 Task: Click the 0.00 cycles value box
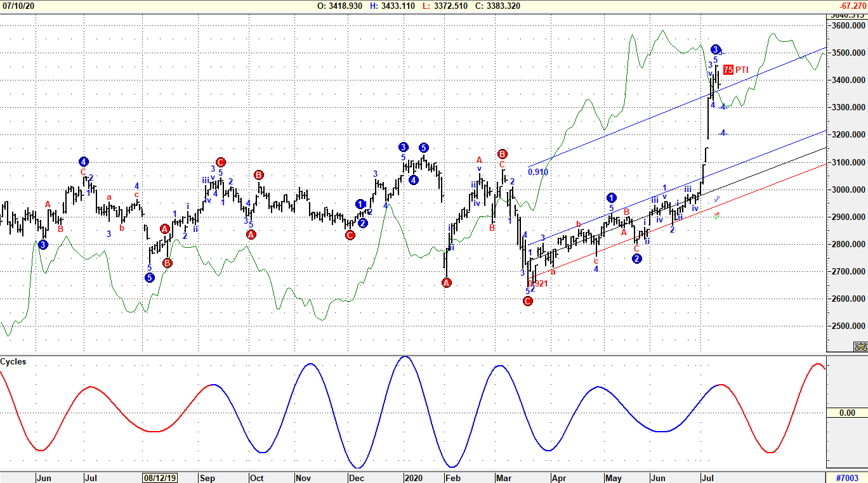click(x=846, y=413)
